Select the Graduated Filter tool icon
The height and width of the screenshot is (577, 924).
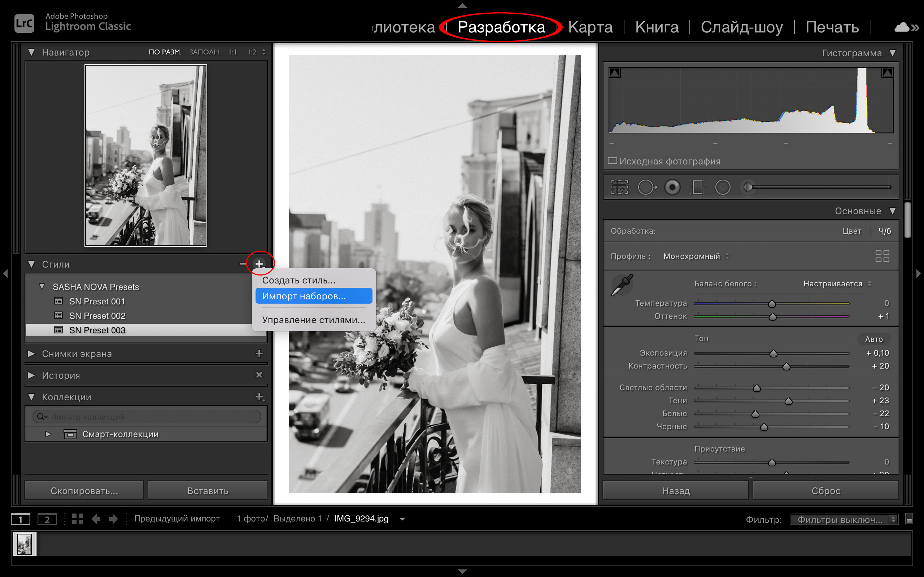(697, 188)
